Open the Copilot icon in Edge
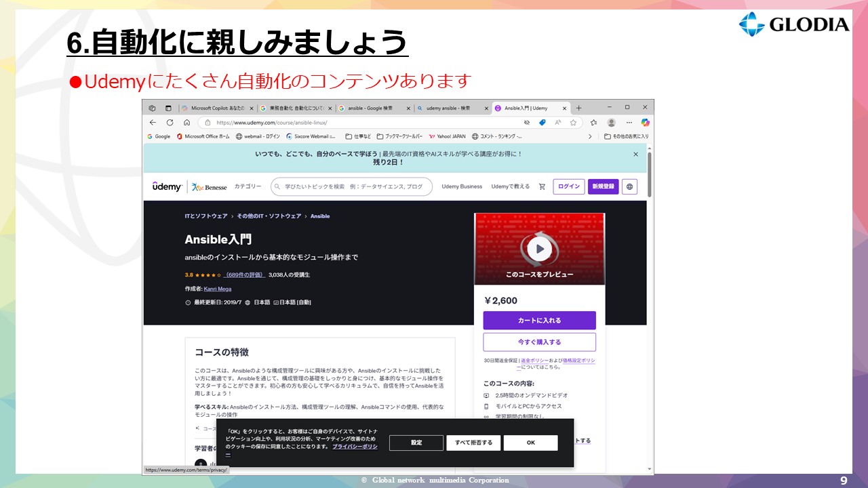The height and width of the screenshot is (488, 868). (645, 123)
